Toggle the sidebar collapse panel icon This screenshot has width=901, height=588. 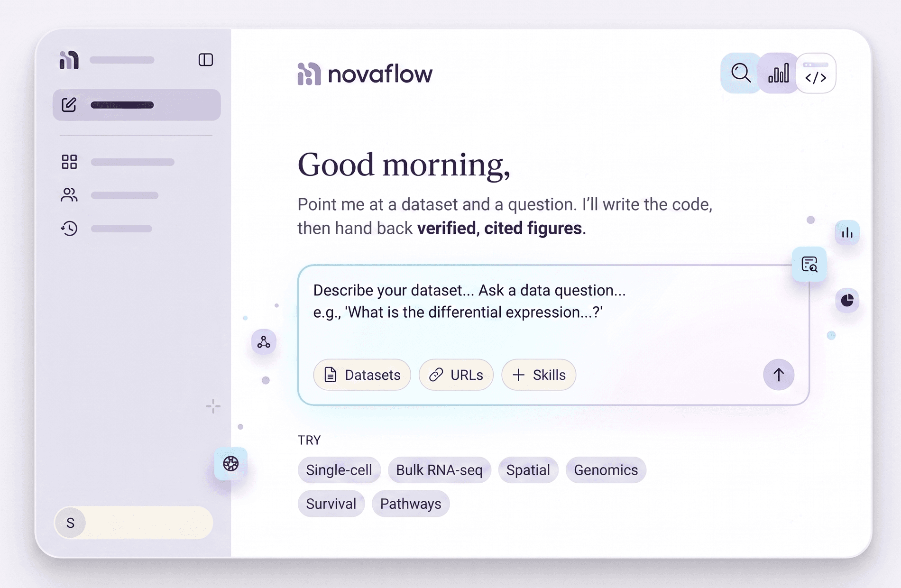(205, 60)
